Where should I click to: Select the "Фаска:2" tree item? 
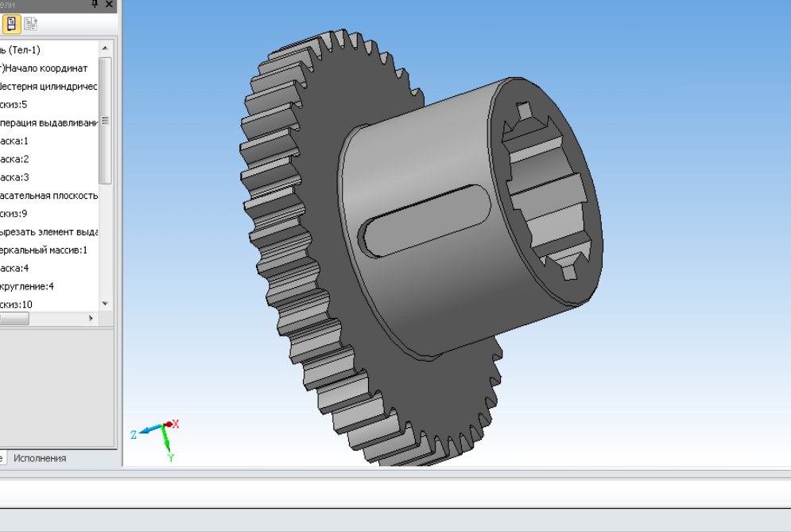[x=14, y=159]
